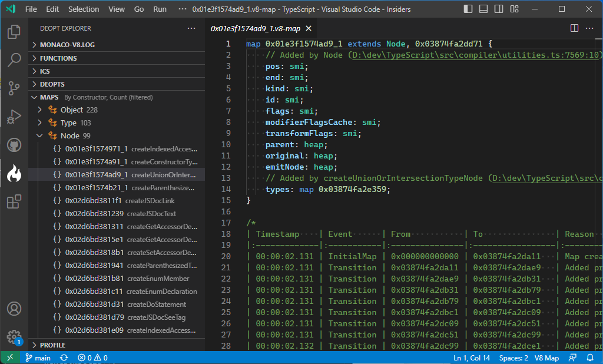This screenshot has width=603, height=364.
Task: Open the Edit menu
Action: point(52,9)
